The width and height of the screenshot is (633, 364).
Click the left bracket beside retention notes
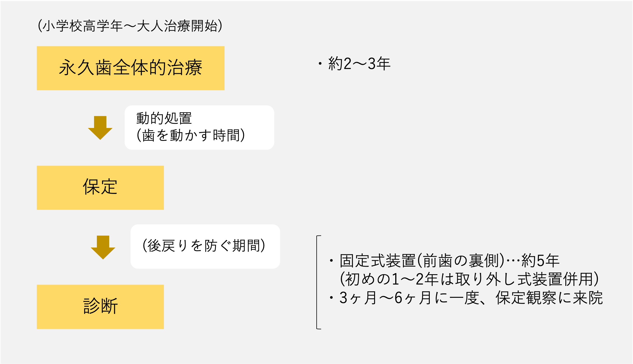(318, 282)
